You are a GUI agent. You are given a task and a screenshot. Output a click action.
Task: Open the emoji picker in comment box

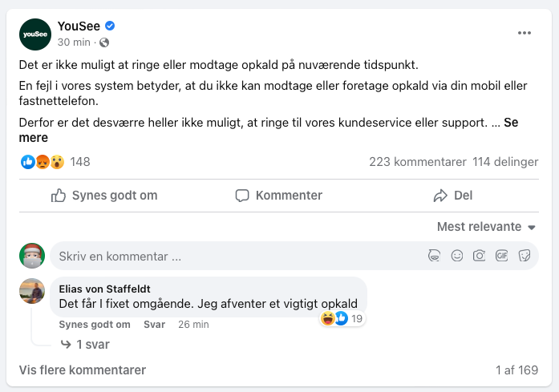[x=457, y=257]
